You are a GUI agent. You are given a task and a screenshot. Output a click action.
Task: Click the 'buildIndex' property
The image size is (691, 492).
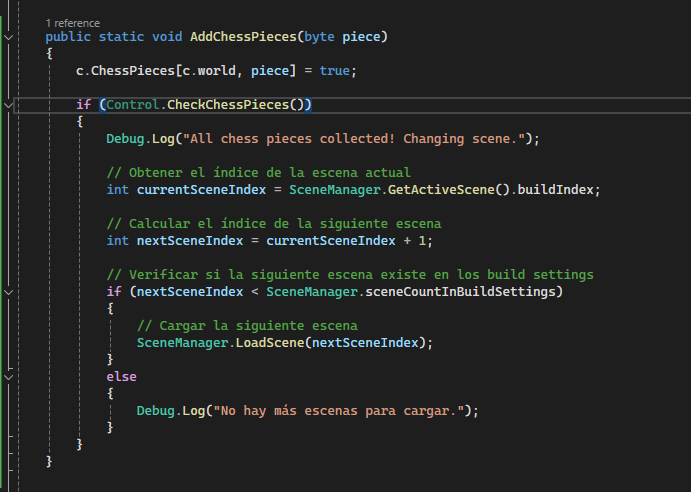pos(555,190)
